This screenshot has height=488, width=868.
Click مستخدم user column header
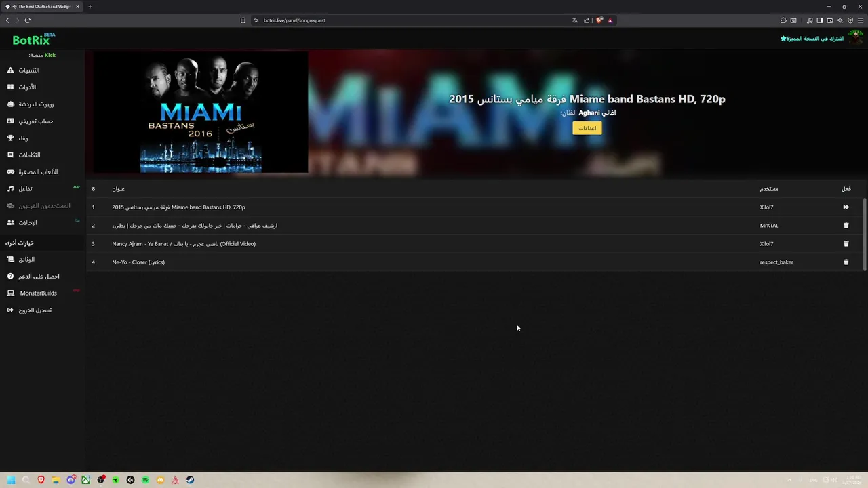[x=769, y=189]
